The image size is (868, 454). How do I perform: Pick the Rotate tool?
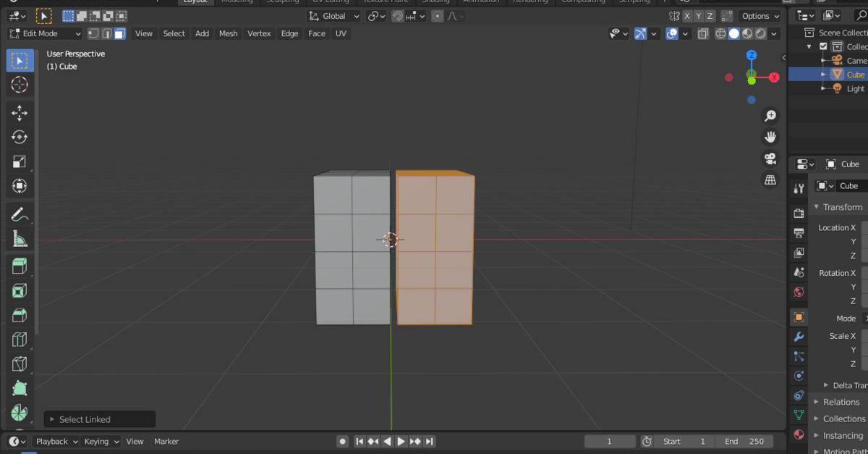20,137
